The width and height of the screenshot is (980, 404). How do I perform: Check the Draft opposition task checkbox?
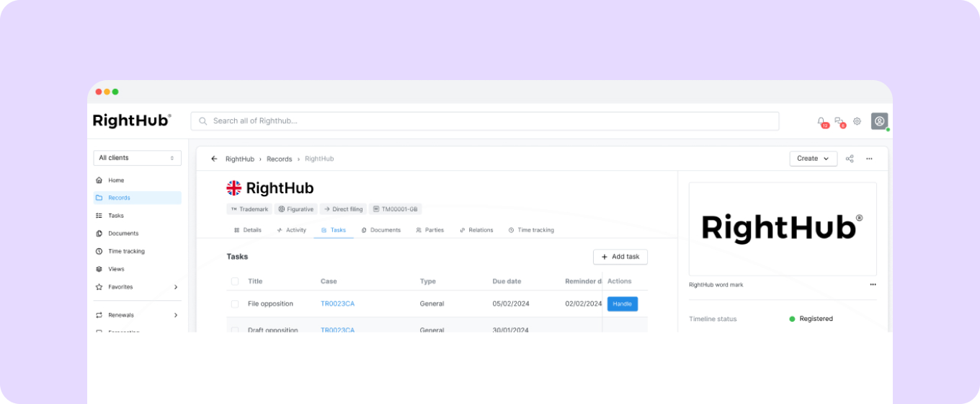[235, 330]
